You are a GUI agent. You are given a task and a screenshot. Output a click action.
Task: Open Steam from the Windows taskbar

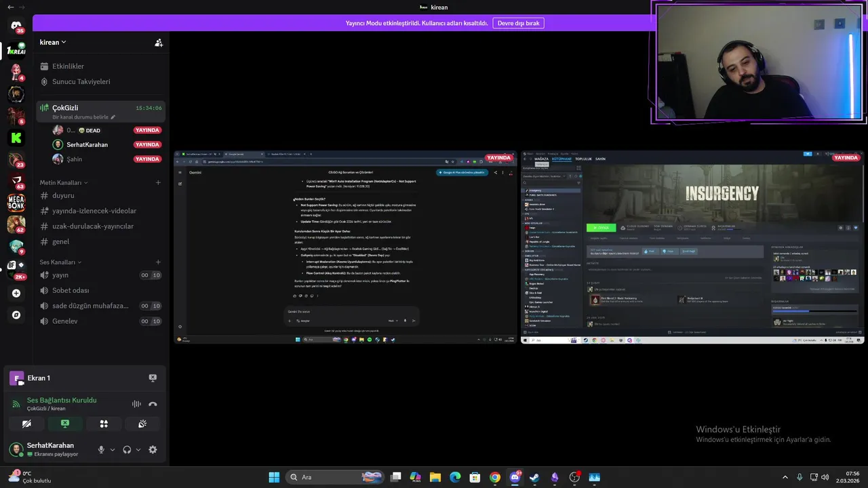[534, 477]
